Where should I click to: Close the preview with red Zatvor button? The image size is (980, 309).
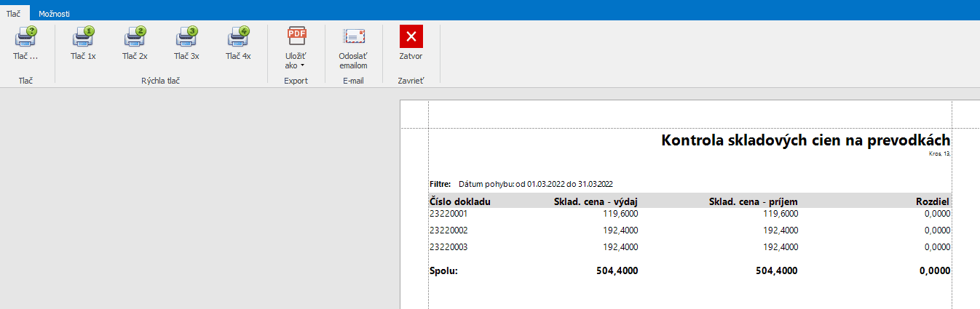[411, 36]
